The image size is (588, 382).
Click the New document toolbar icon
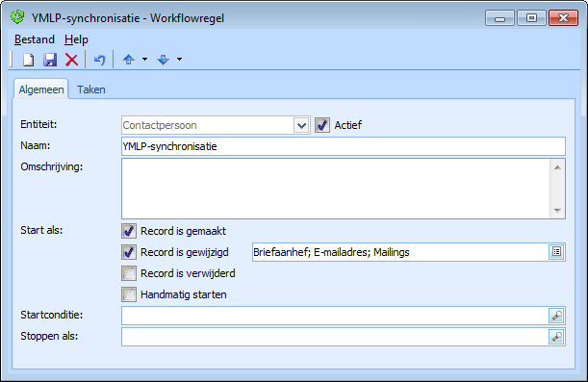point(29,60)
